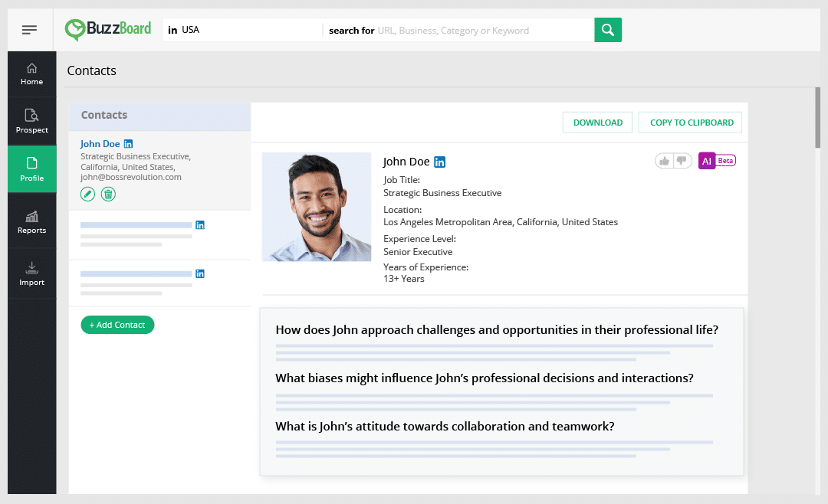Run search with the green magnifier button
Screen dimensions: 828x504
(x=608, y=30)
